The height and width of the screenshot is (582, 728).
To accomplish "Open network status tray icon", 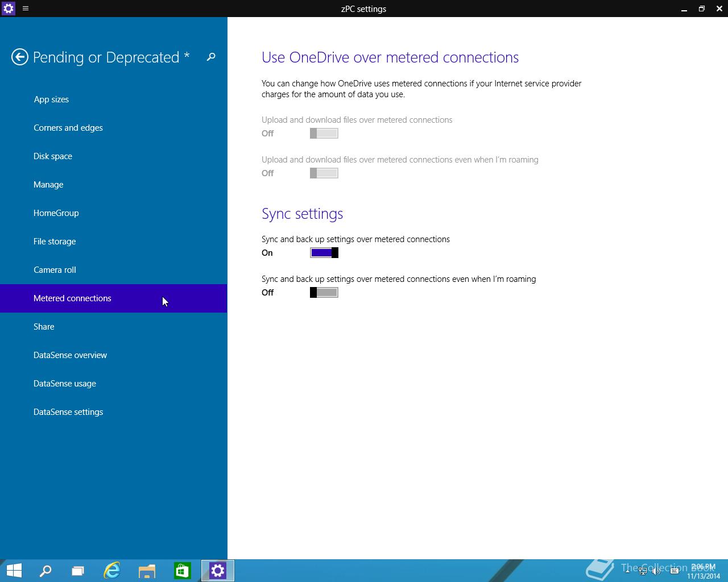I will (643, 571).
